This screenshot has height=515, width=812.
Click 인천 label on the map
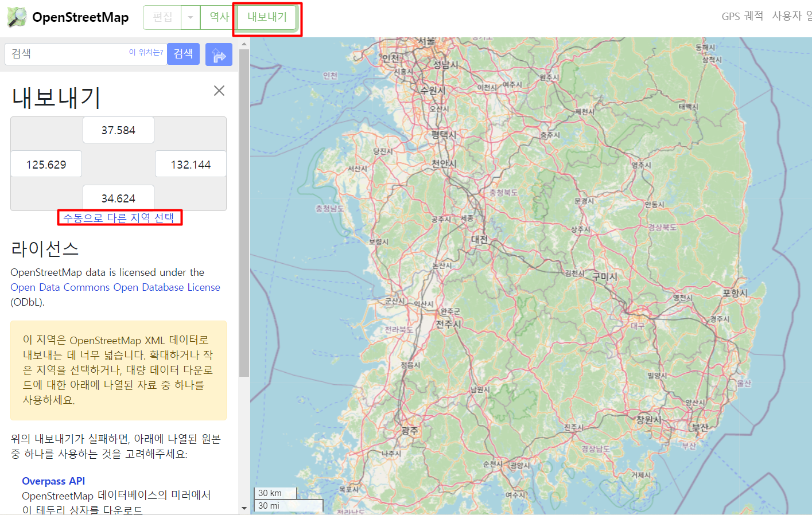point(390,58)
